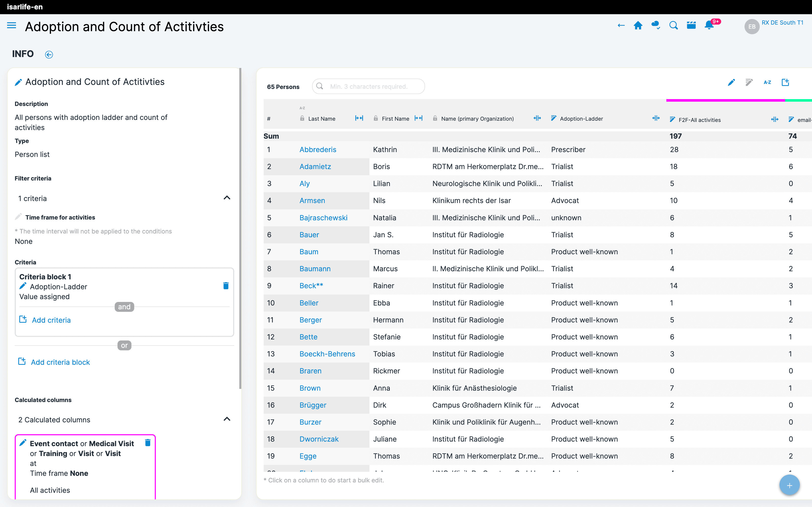The height and width of the screenshot is (507, 812).
Task: Toggle the 'and' operator in criteria block
Action: coord(124,307)
